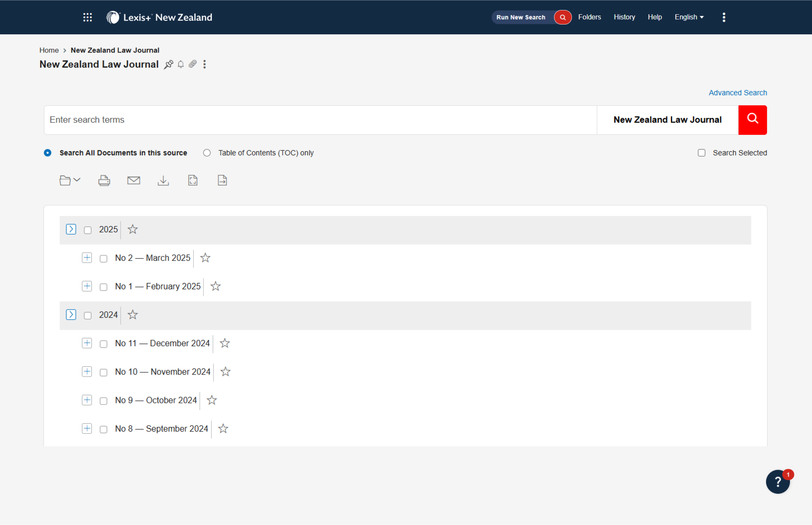
Task: Star the 2024 volume
Action: click(133, 315)
